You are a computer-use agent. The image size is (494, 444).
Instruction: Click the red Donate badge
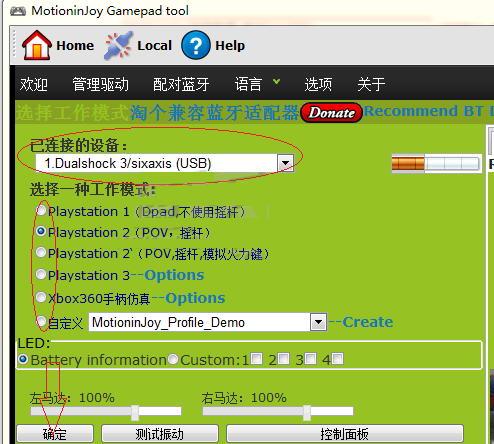click(331, 113)
